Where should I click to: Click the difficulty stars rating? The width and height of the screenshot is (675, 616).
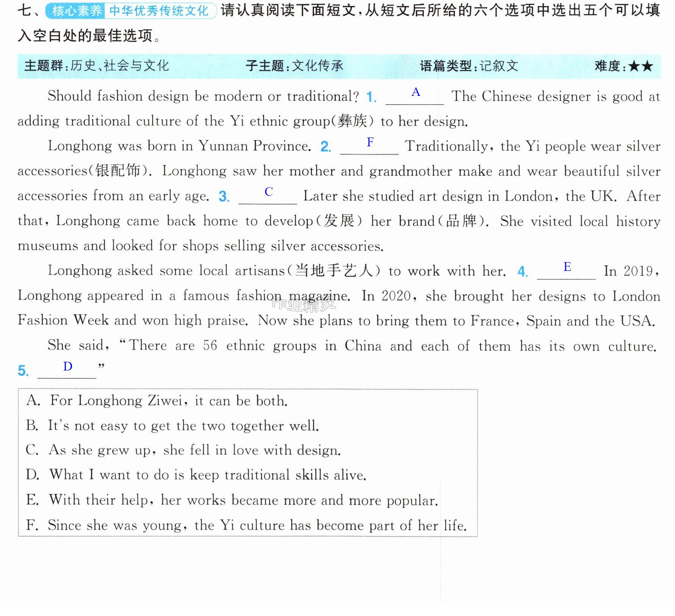[641, 66]
